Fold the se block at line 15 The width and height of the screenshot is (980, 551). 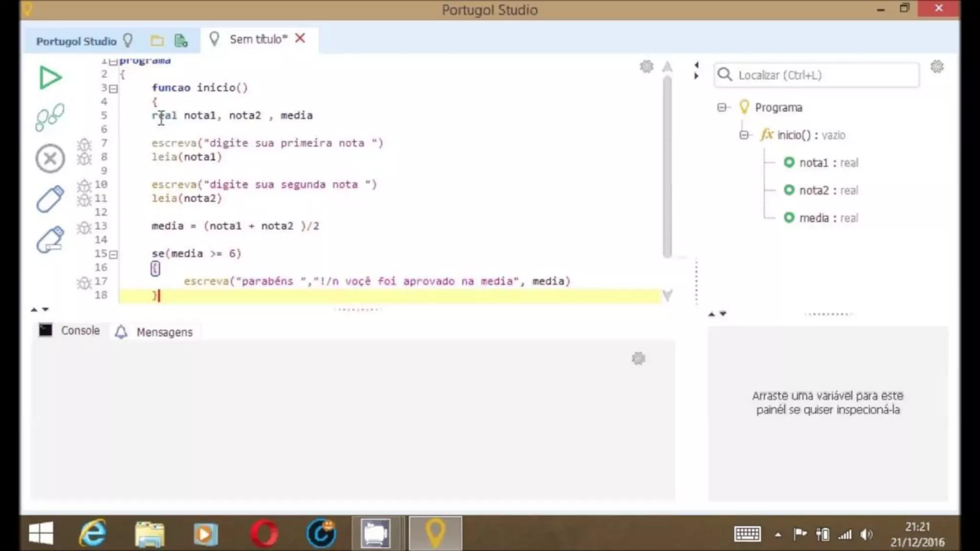pos(113,254)
